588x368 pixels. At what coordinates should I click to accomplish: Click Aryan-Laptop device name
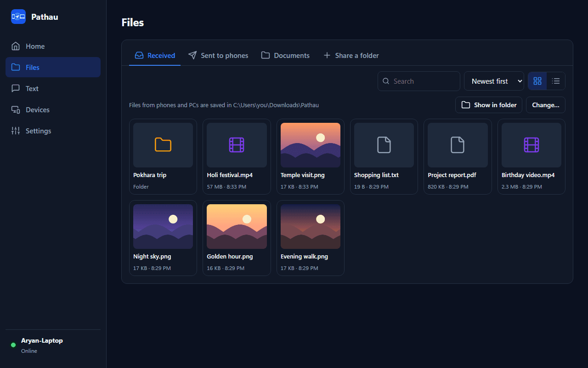click(x=42, y=340)
